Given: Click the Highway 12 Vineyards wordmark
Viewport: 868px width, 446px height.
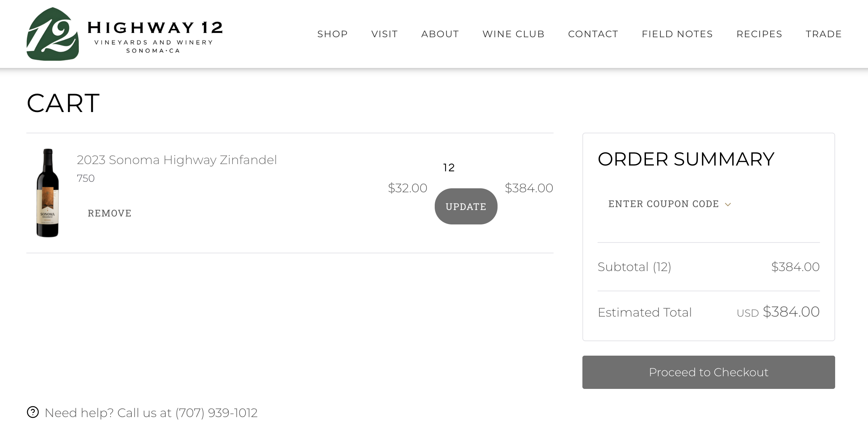Looking at the screenshot, I should coord(155,36).
